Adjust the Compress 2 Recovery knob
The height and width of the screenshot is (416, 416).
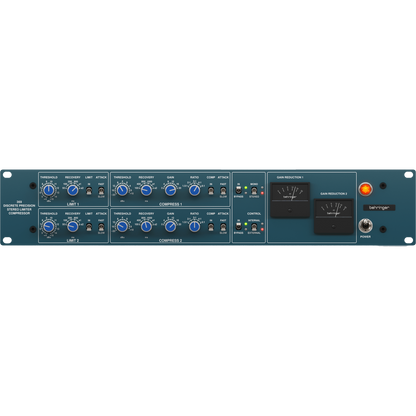point(146,227)
